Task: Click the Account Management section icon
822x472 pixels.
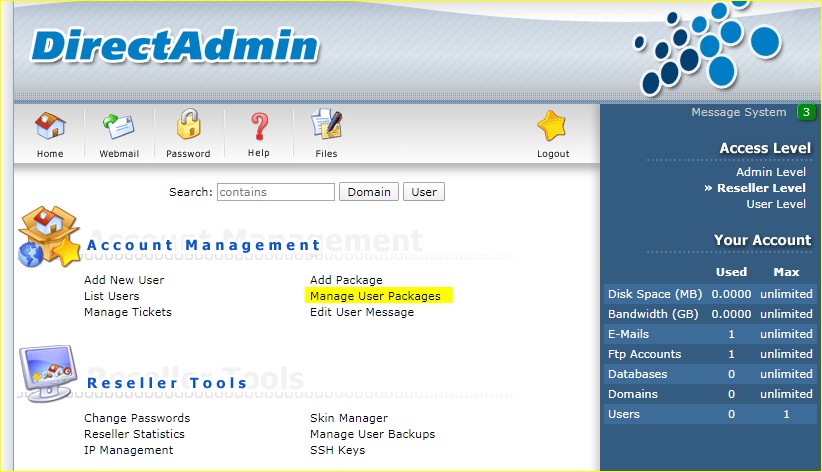Action: [x=49, y=238]
